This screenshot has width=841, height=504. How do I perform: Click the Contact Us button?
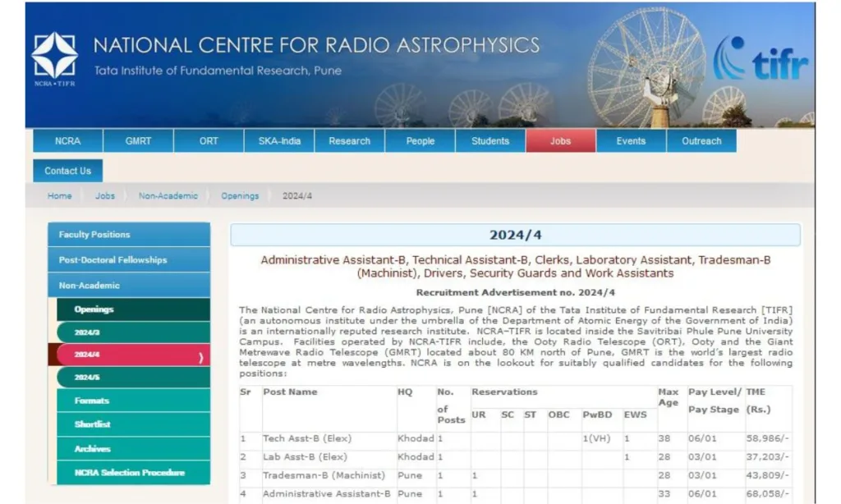[x=68, y=171]
